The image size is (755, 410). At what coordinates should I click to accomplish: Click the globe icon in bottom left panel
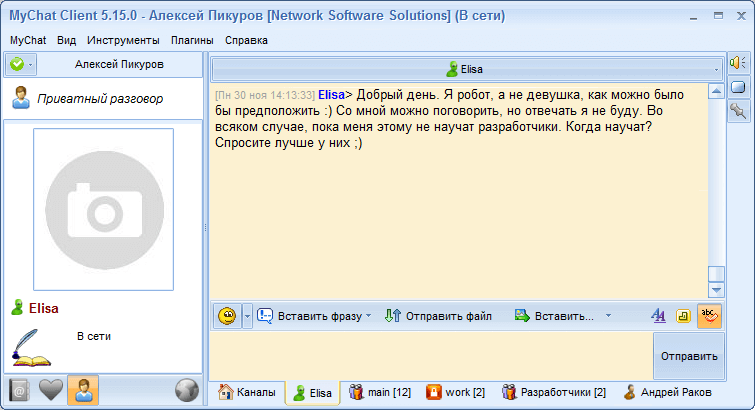point(186,390)
